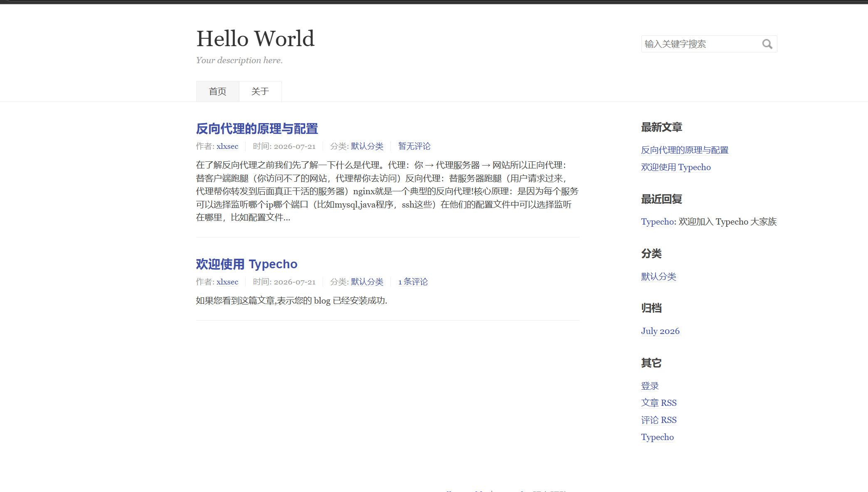Image resolution: width=868 pixels, height=492 pixels.
Task: Open the Typecho link under 其它
Action: coord(657,437)
